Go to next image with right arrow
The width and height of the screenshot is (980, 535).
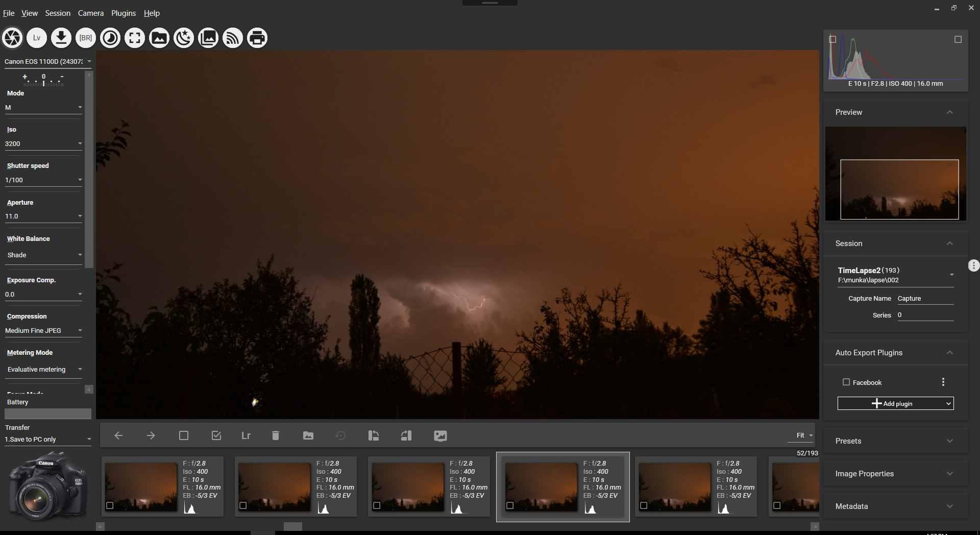[151, 435]
